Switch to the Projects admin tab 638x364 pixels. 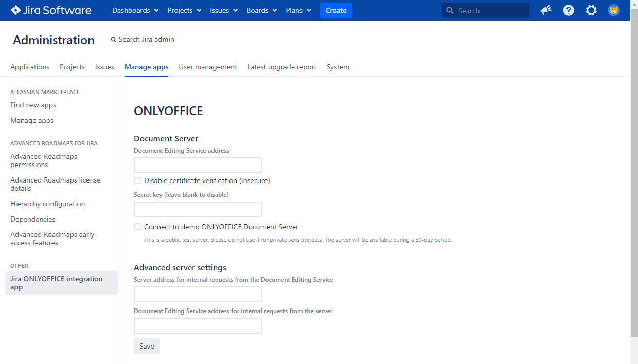coord(72,67)
